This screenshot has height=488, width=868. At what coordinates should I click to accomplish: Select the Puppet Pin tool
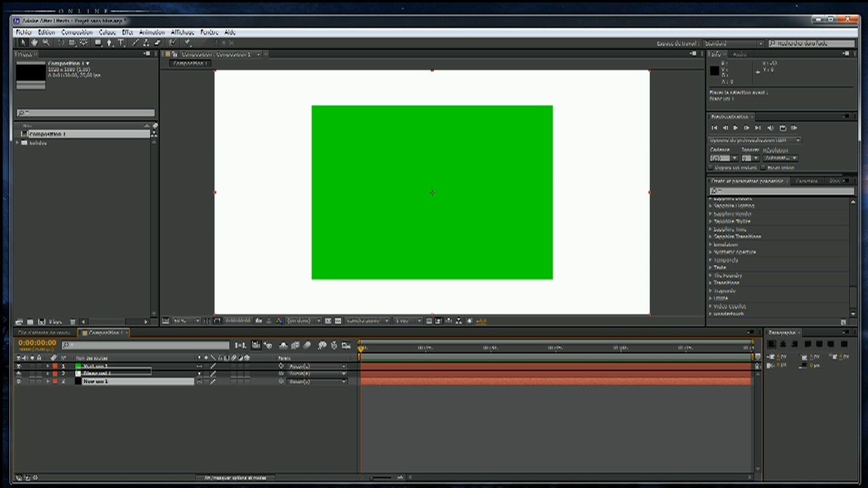click(x=187, y=43)
